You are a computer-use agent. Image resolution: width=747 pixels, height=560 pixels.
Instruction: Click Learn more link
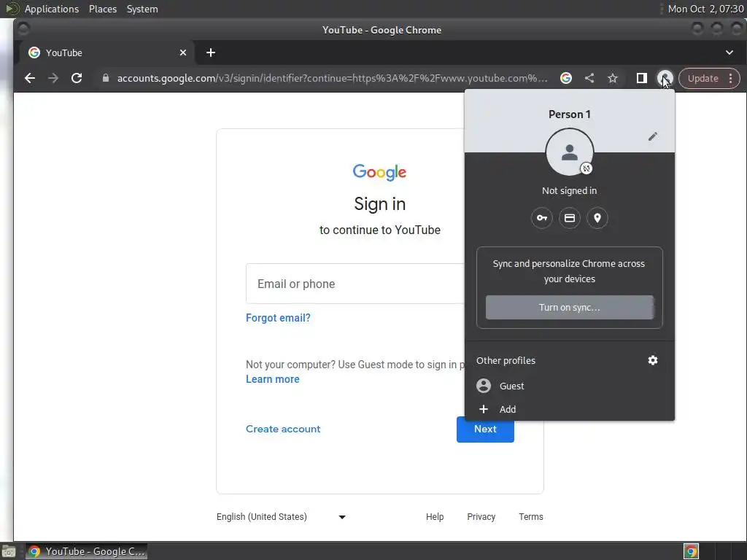(273, 379)
